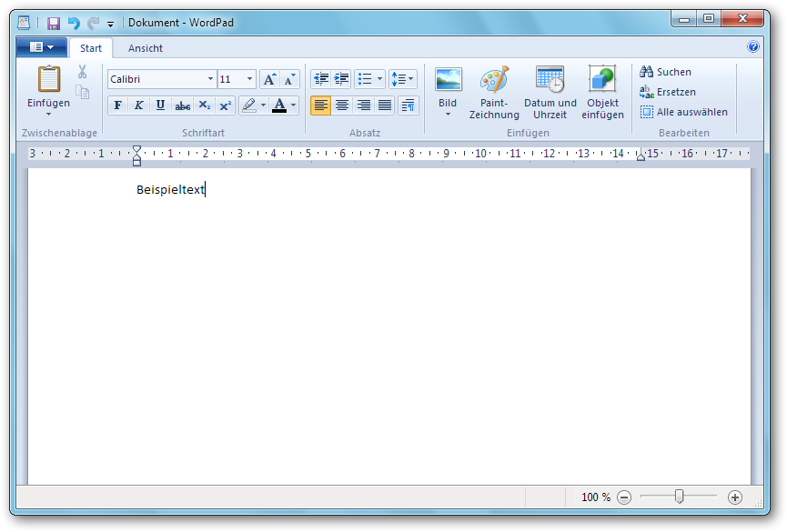
Task: Click the right indent marker on ruler
Action: 641,156
